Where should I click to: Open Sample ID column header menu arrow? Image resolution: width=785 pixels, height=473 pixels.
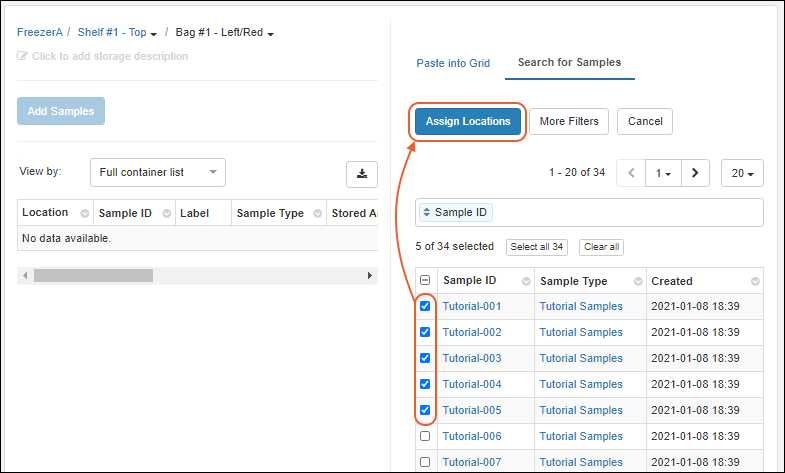coord(522,281)
